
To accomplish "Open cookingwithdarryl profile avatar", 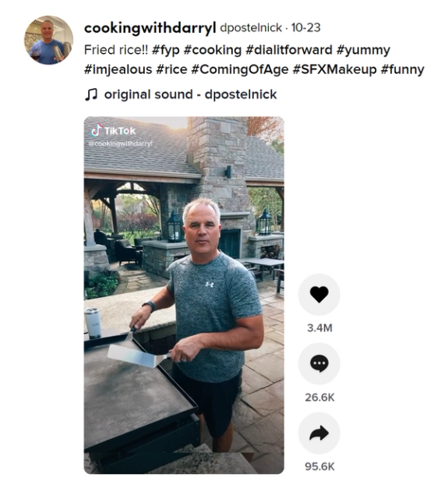I will 48,41.
